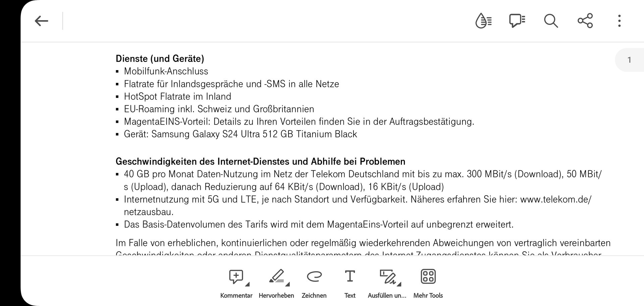The height and width of the screenshot is (306, 644).
Task: Expand the Hervorheben dropdown triangle
Action: coord(287,285)
